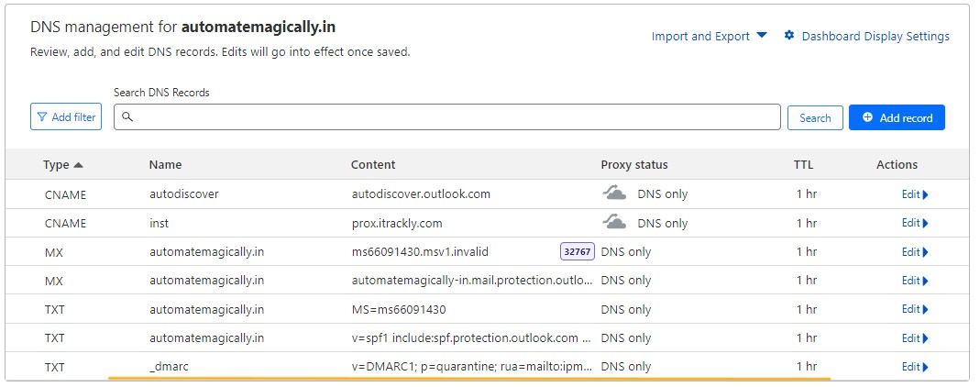
Task: Click the Add record button
Action: tap(897, 117)
